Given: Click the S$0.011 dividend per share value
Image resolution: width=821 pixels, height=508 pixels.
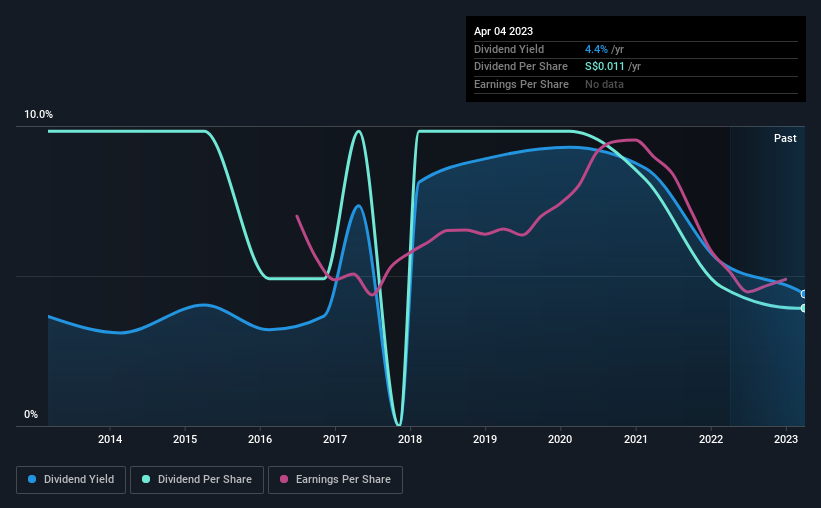Looking at the screenshot, I should tap(605, 67).
